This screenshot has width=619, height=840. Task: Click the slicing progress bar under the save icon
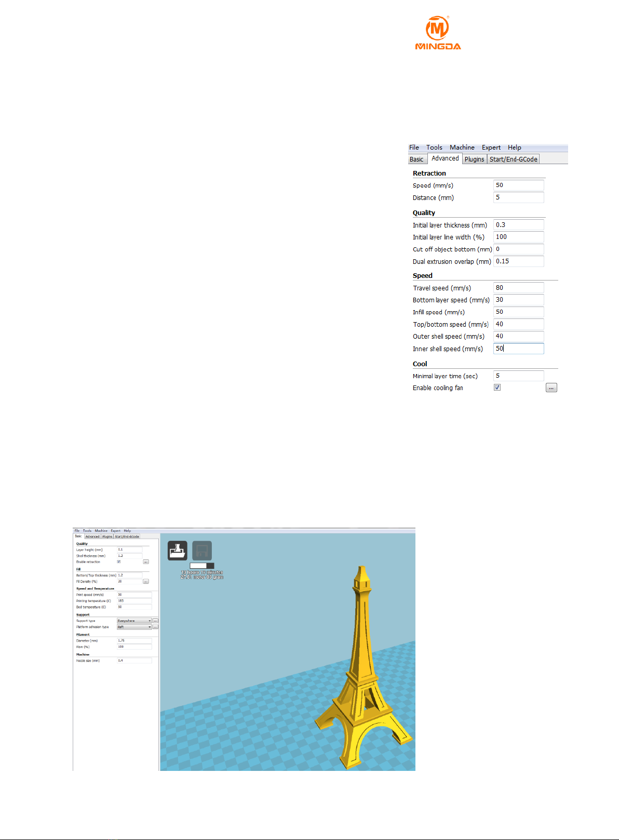coord(202,566)
